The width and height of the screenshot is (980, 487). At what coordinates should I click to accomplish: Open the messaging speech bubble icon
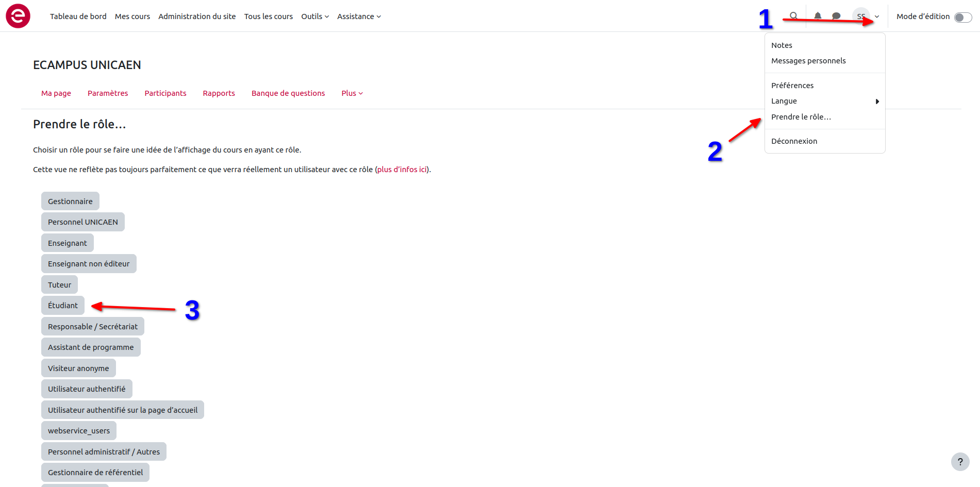tap(836, 16)
